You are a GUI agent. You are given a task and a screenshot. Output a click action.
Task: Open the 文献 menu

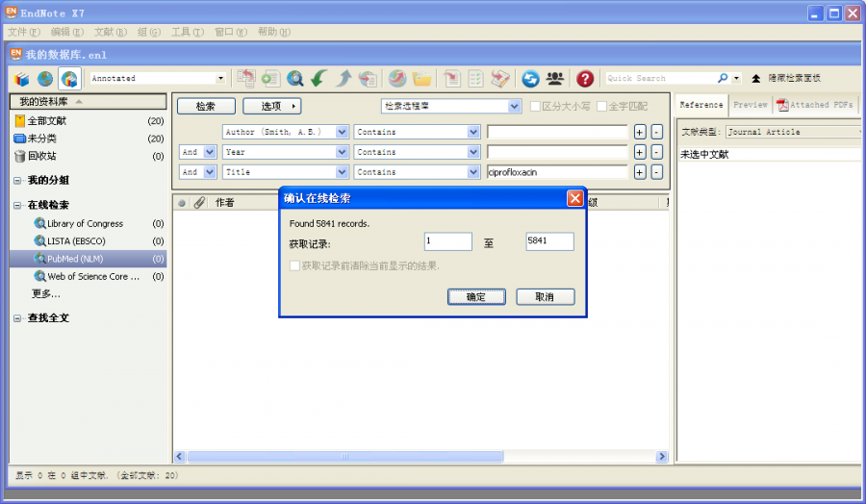coord(111,32)
